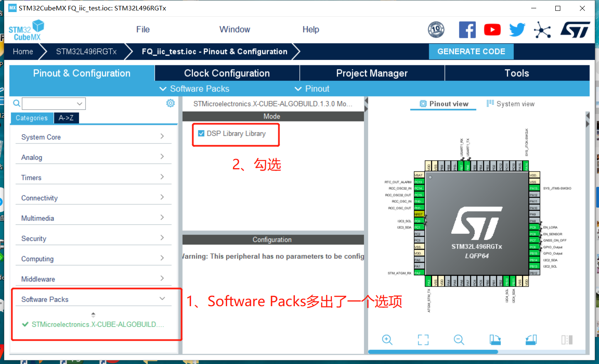Select the yellow NRST pin
Viewport: 599px width, 364px height.
pos(418,214)
